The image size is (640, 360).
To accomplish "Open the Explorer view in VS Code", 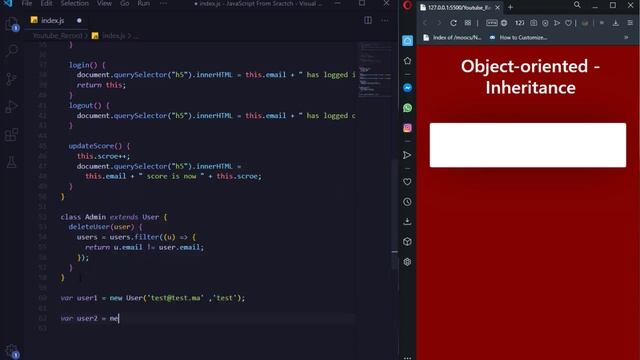I will (x=11, y=24).
